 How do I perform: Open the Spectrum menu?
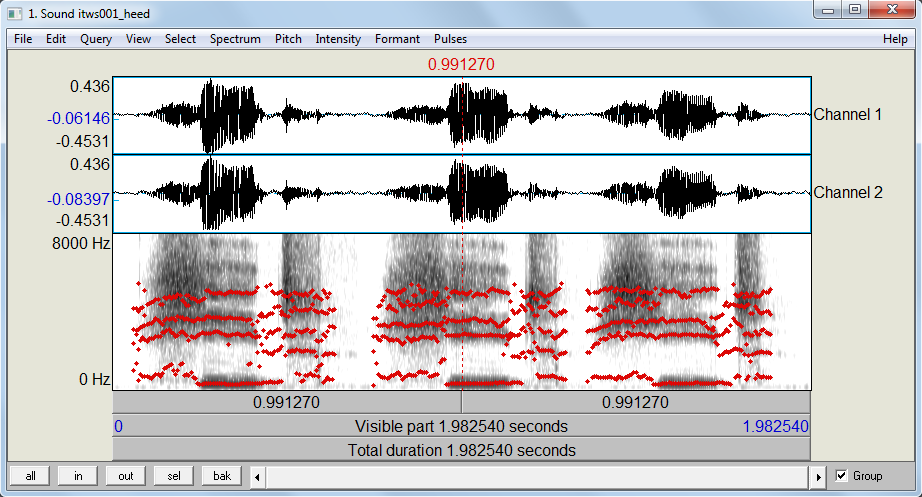pyautogui.click(x=235, y=39)
